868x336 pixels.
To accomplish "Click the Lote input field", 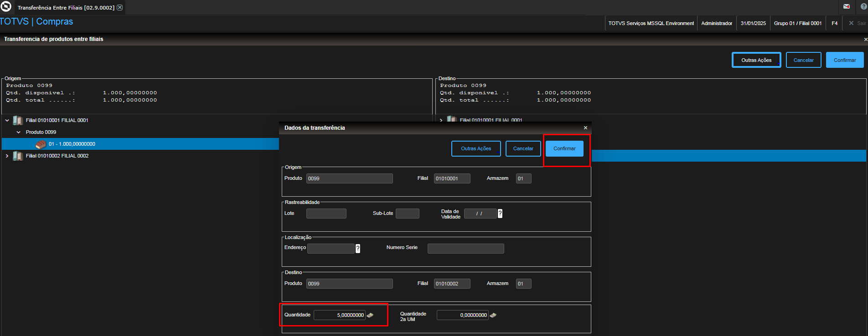I will pyautogui.click(x=326, y=214).
